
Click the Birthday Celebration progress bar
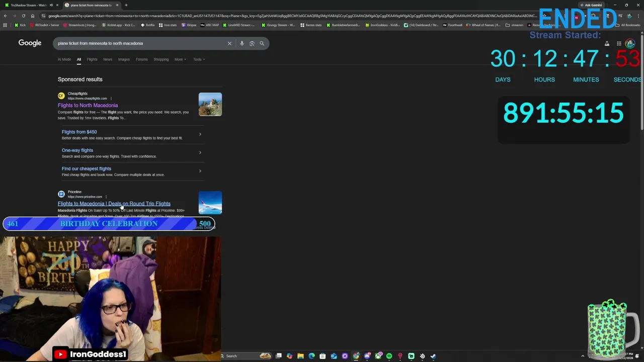coord(109,224)
